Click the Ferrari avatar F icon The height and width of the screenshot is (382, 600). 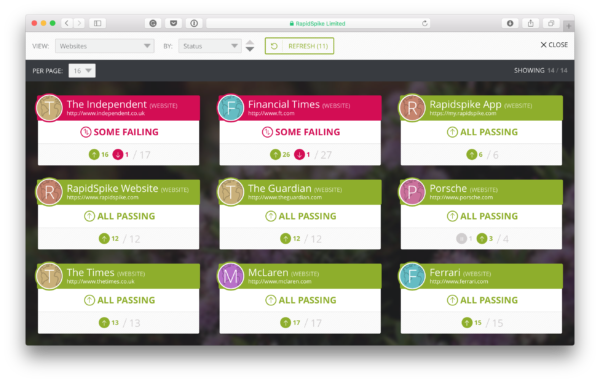(x=412, y=276)
